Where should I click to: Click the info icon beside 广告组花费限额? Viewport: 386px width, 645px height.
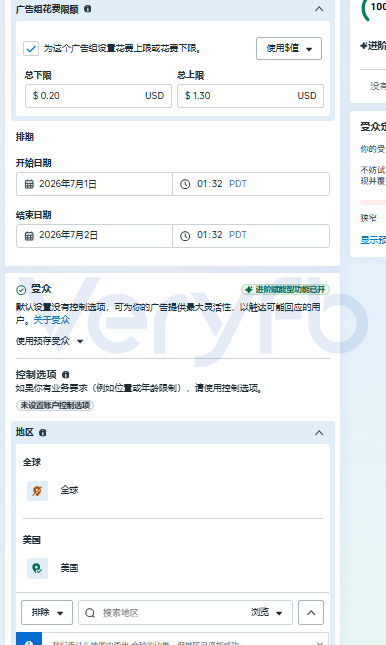[88, 9]
